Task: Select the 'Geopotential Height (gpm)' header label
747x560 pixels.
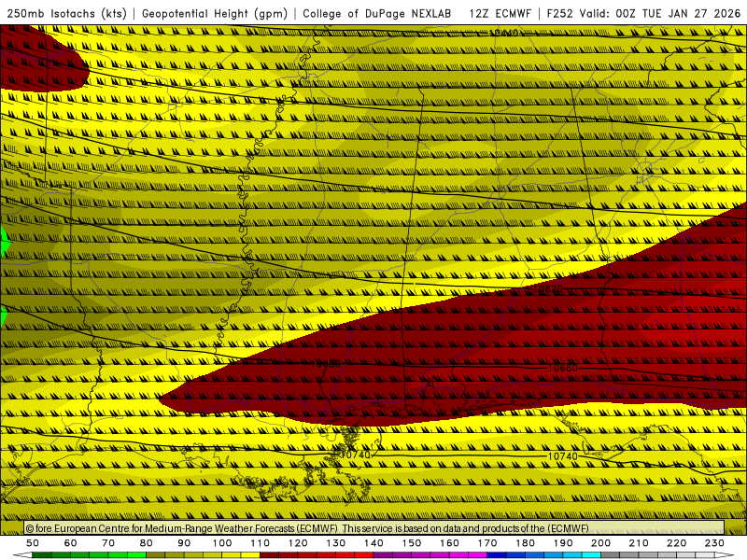Action: pyautogui.click(x=215, y=13)
